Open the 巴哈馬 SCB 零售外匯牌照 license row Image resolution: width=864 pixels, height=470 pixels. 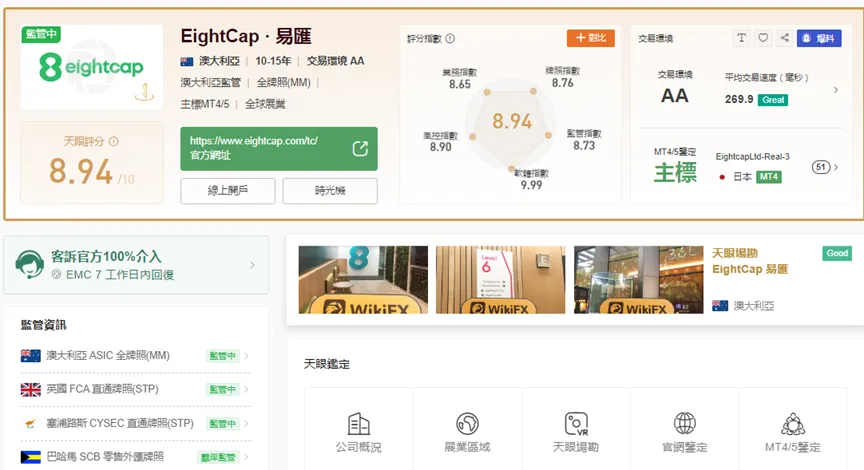click(x=136, y=457)
